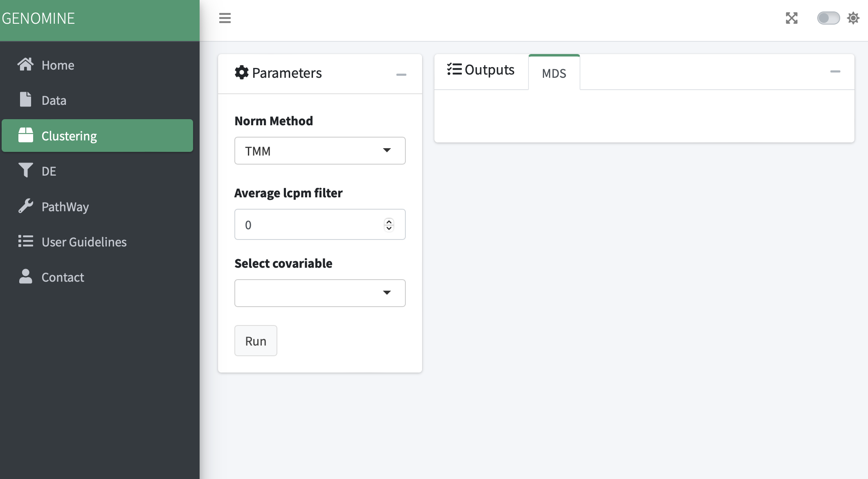This screenshot has height=479, width=868.
Task: Click the Contact person icon
Action: pyautogui.click(x=25, y=277)
